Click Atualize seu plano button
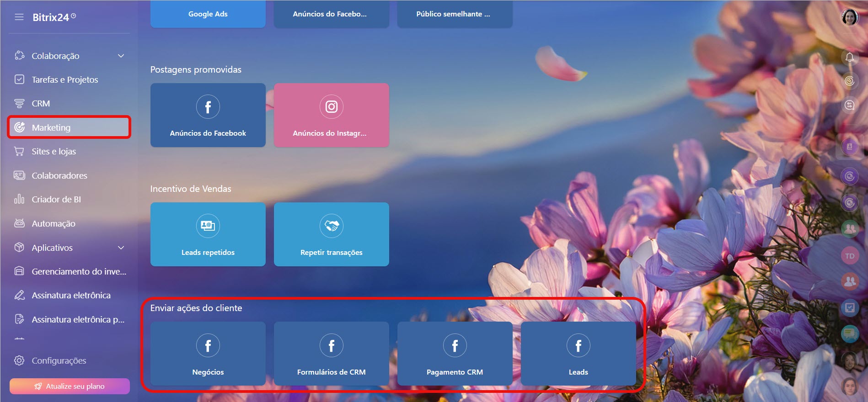Image resolution: width=868 pixels, height=402 pixels. [70, 386]
